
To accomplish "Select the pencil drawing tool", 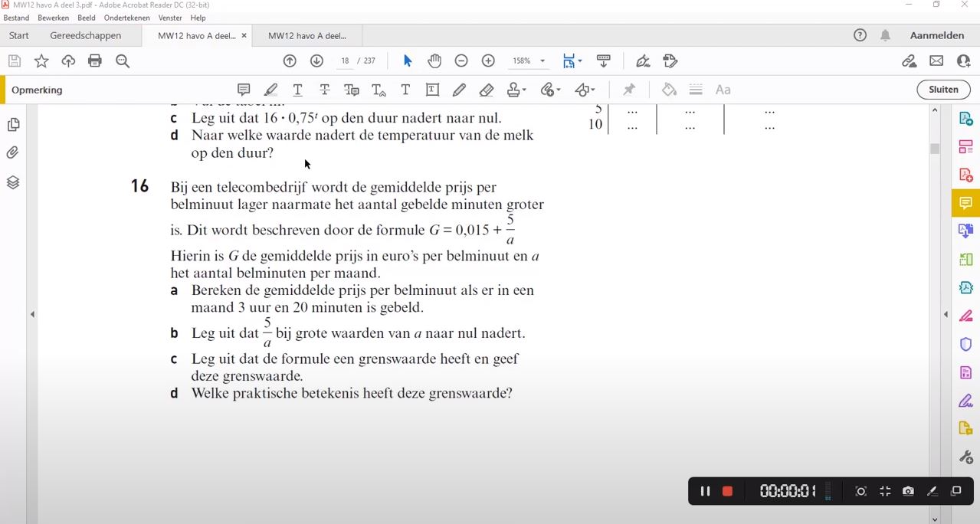I will tap(459, 90).
